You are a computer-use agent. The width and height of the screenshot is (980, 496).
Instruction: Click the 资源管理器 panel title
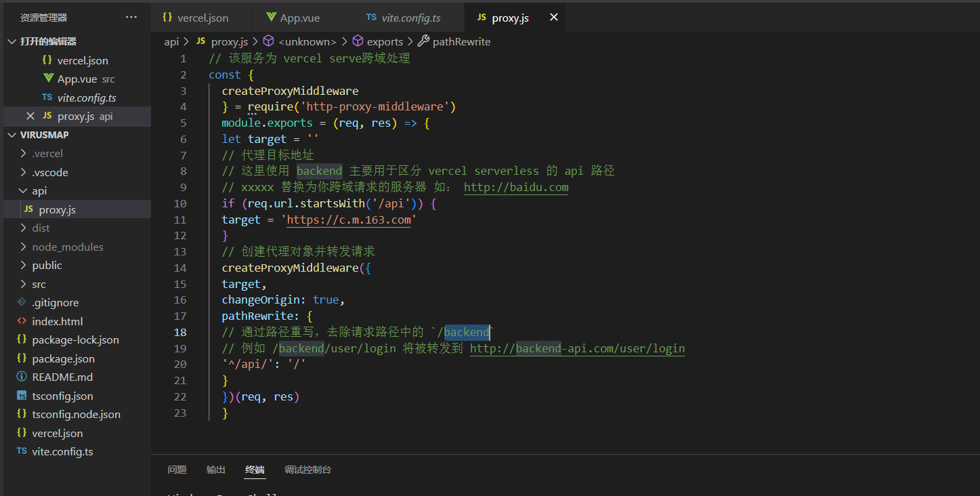(x=44, y=18)
